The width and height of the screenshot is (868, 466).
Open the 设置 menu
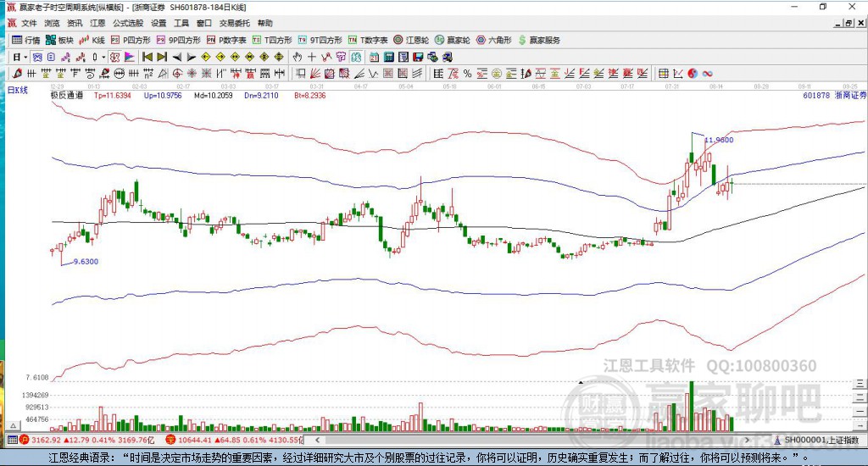tap(159, 23)
